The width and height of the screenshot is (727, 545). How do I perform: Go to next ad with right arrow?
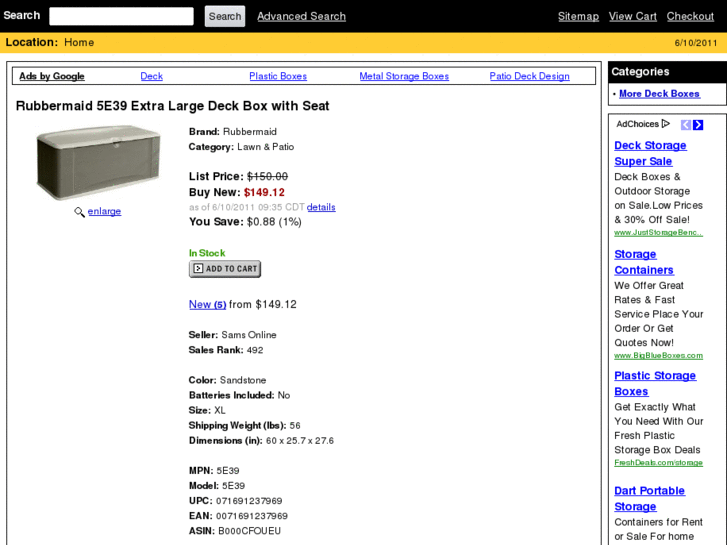pos(698,125)
